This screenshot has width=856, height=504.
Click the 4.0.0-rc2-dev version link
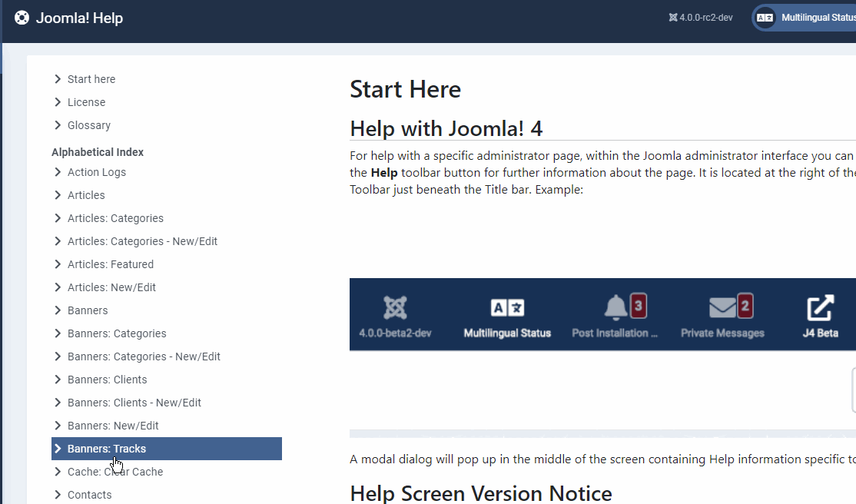tap(701, 18)
